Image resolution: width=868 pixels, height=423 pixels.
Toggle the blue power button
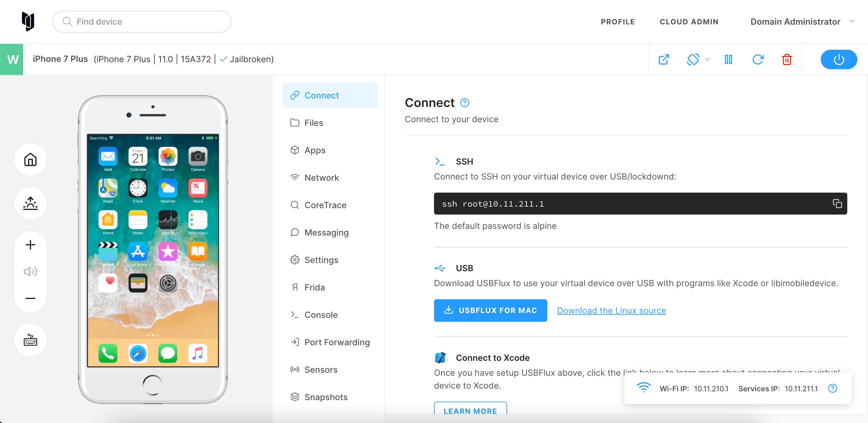tap(839, 60)
